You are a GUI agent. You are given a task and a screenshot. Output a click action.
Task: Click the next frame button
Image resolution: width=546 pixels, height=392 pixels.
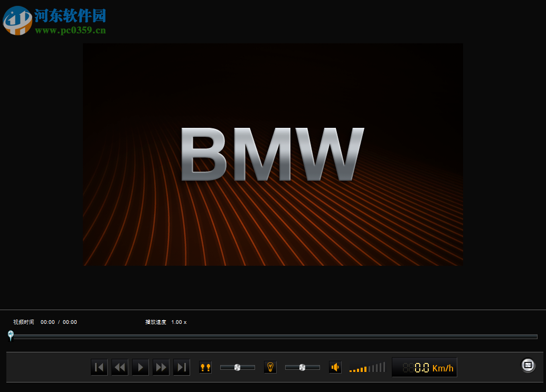[181, 367]
